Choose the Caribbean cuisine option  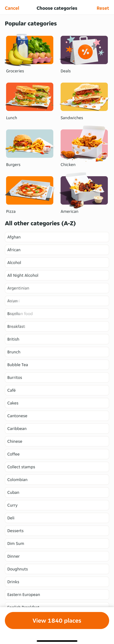click(57, 428)
